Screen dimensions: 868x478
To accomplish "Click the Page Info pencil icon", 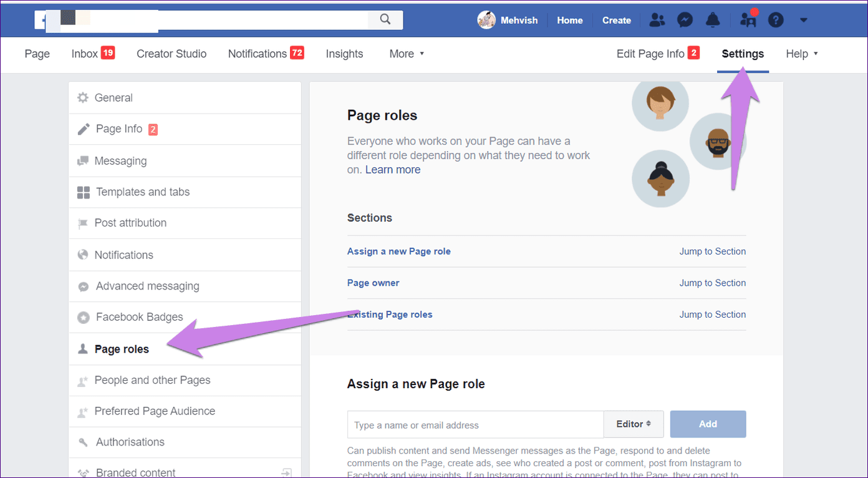I will (83, 129).
